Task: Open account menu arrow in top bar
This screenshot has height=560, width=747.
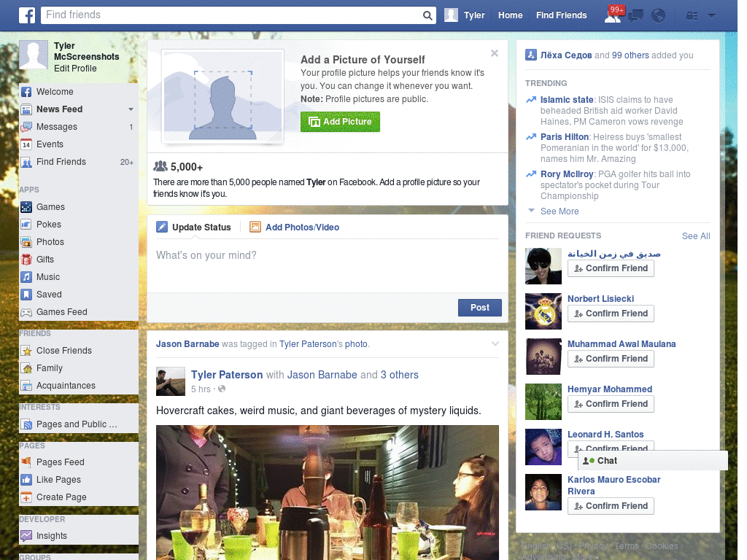Action: click(712, 15)
